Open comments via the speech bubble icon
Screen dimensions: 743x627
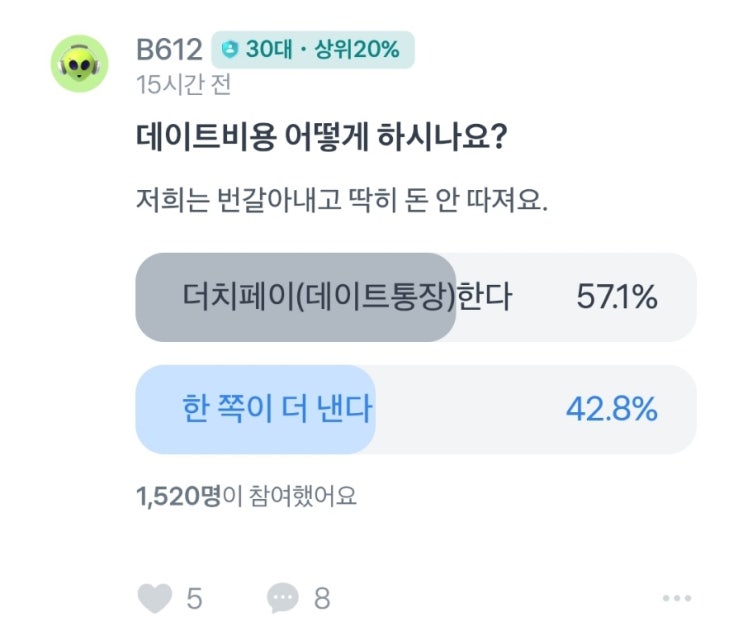(x=283, y=598)
